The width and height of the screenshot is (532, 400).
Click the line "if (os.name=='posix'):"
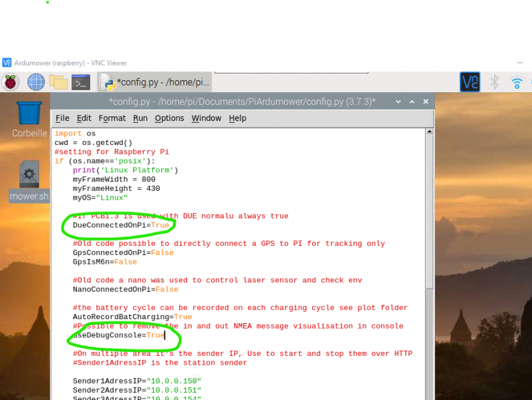pos(105,161)
